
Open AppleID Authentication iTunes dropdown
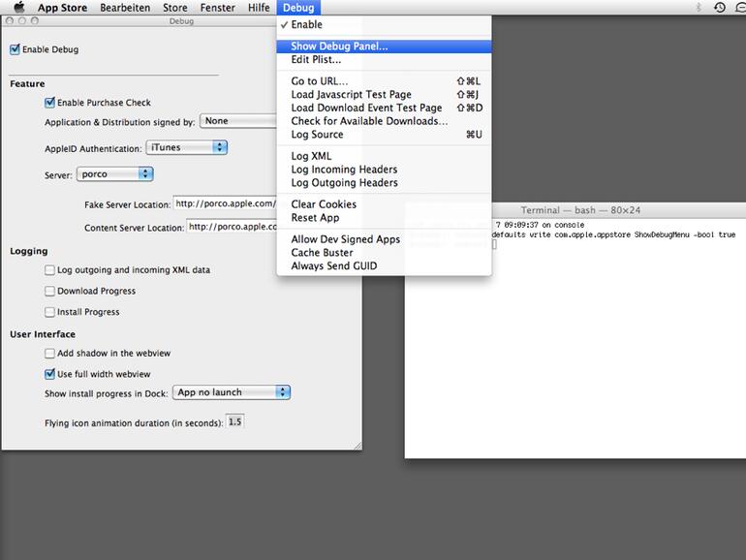point(186,147)
